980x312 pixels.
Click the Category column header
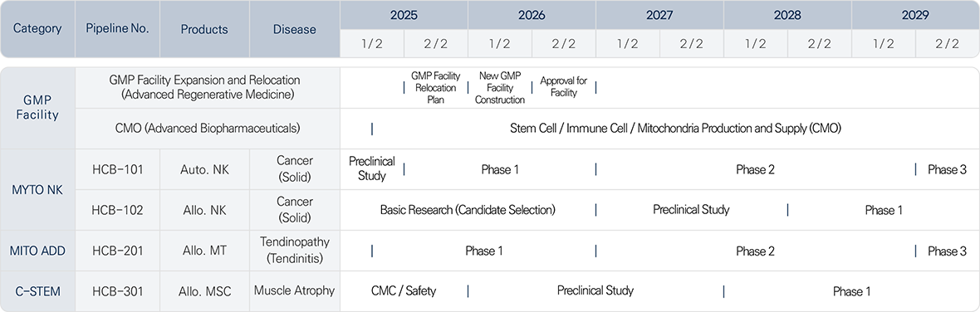[x=37, y=29]
